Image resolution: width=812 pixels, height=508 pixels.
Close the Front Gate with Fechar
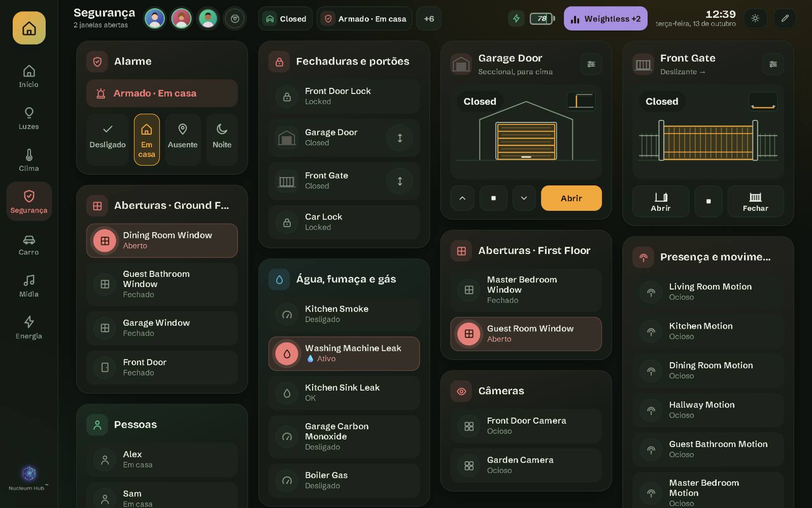pos(756,201)
